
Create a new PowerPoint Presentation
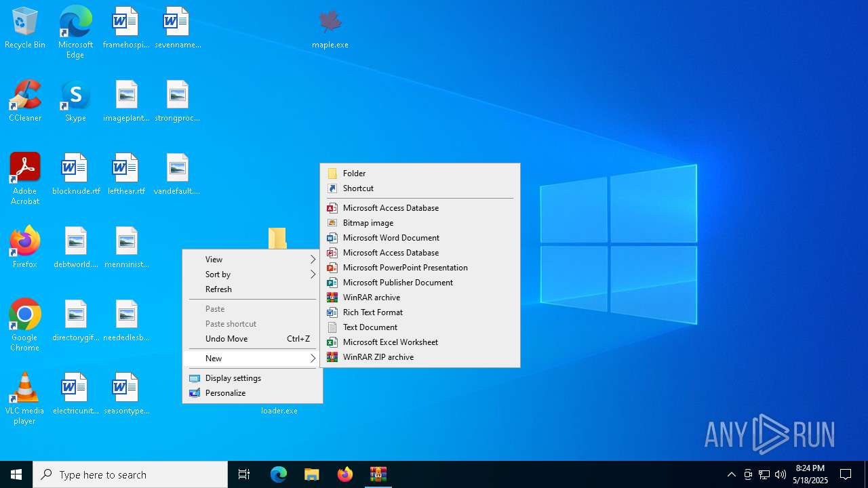coord(420,268)
